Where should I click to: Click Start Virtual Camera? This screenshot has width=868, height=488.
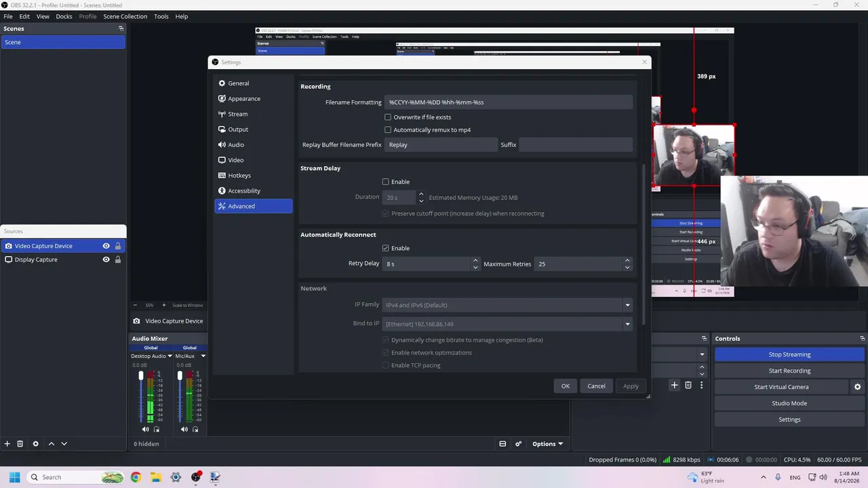coord(781,387)
